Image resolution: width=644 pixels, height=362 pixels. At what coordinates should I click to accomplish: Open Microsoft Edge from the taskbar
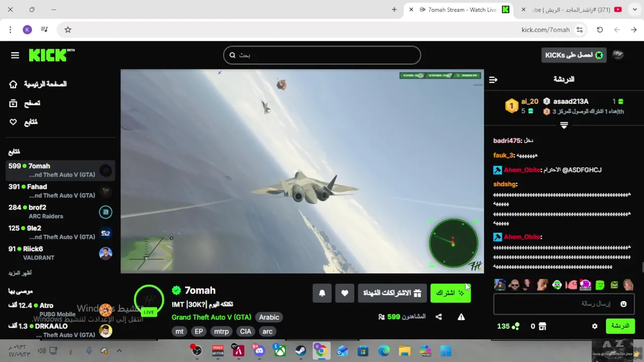pyautogui.click(x=384, y=350)
